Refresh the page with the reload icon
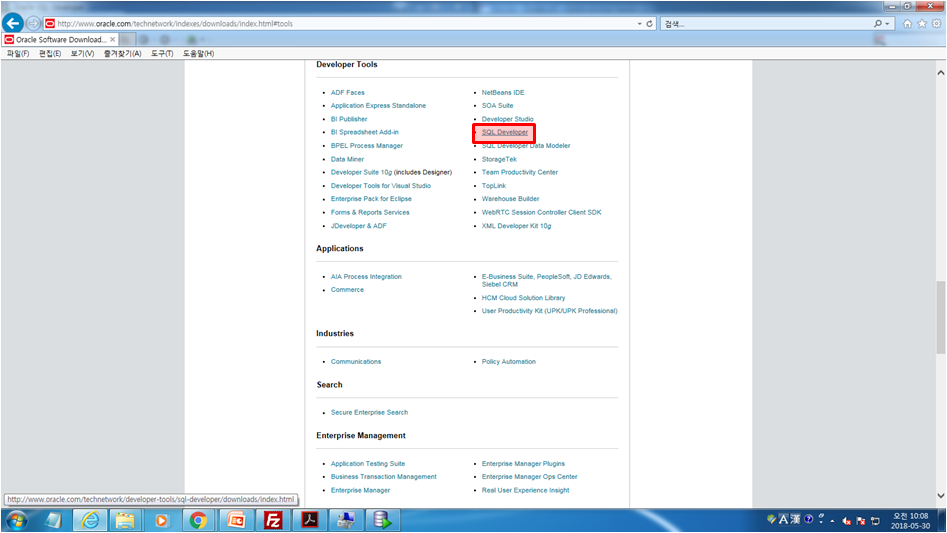Screen dimensions: 947x533 (650, 24)
